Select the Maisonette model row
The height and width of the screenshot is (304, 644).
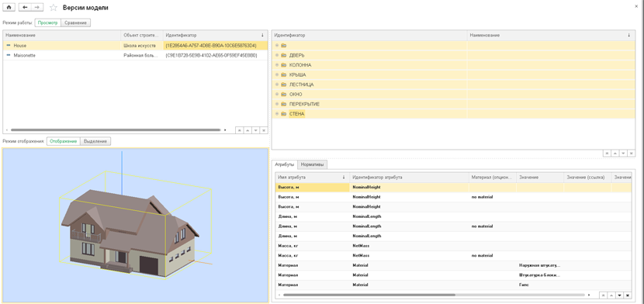136,55
